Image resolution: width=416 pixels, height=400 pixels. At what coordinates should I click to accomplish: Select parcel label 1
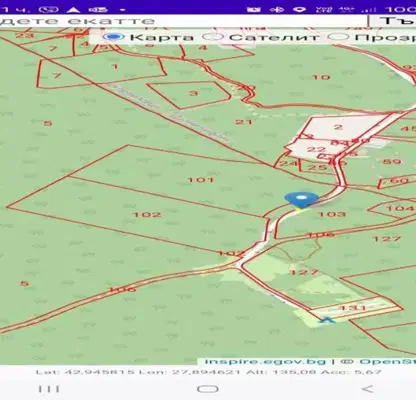click(x=115, y=66)
